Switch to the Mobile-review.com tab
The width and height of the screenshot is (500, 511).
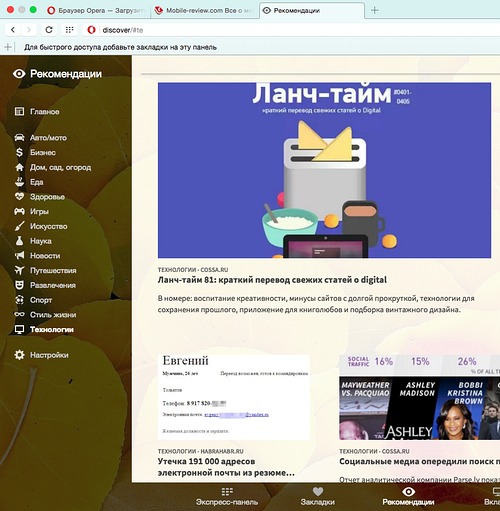(204, 10)
